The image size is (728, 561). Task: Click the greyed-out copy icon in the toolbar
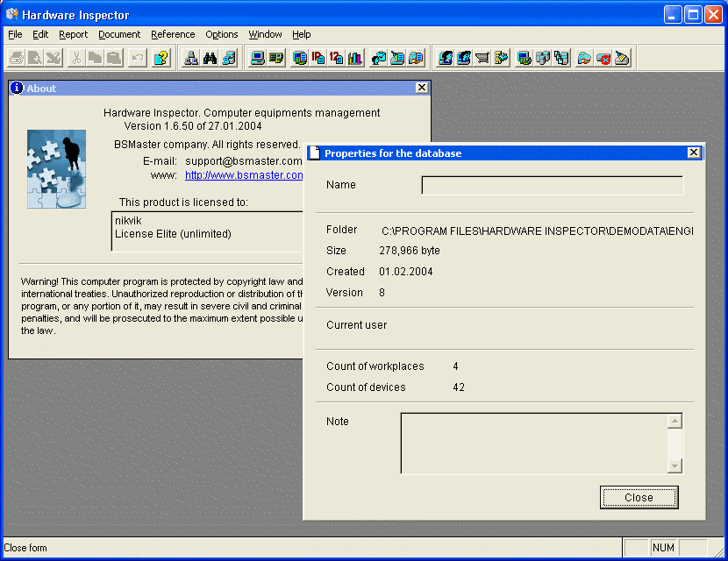point(96,58)
